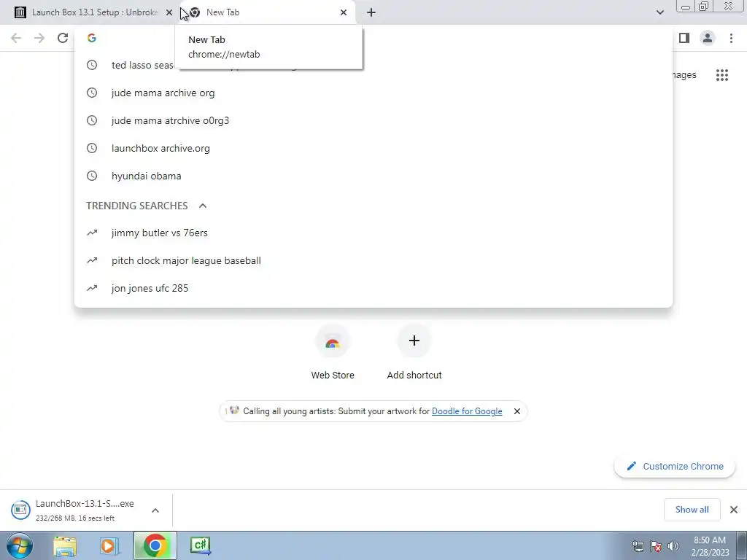747x560 pixels.
Task: Open the side panel icon
Action: point(684,38)
